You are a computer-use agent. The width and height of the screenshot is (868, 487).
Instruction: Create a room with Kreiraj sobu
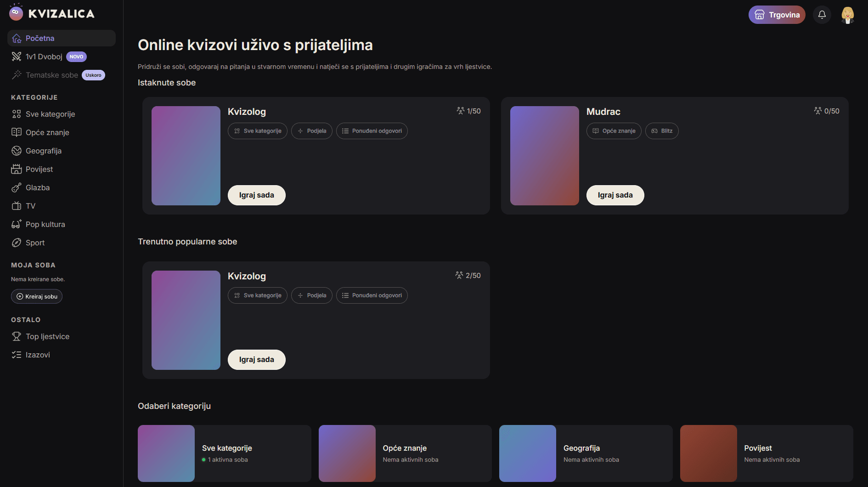[x=37, y=296]
